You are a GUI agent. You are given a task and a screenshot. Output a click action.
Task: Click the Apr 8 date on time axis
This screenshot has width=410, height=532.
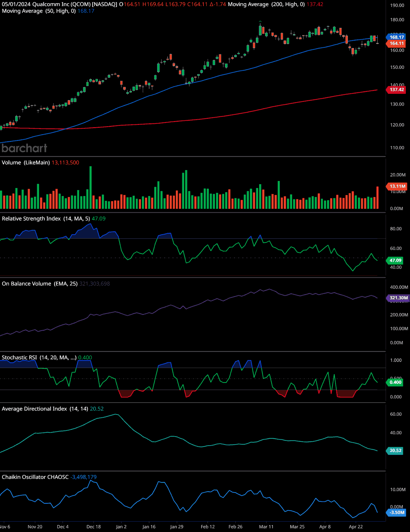pos(325,527)
